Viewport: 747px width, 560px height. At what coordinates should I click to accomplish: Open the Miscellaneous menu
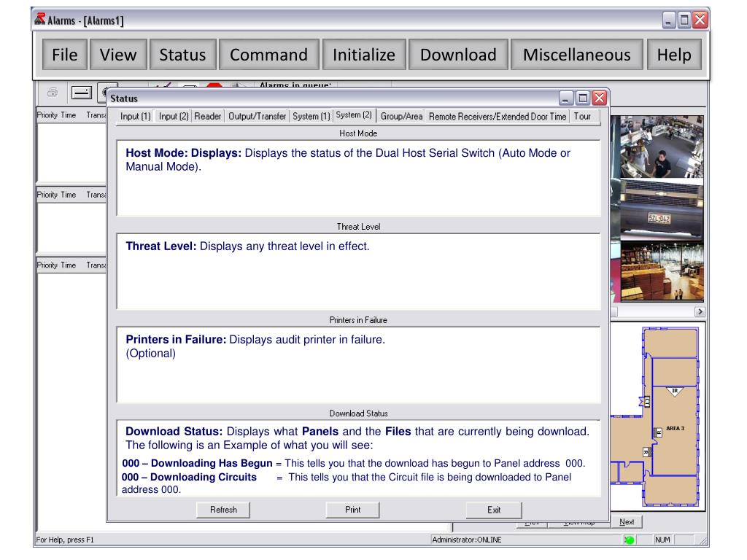576,55
